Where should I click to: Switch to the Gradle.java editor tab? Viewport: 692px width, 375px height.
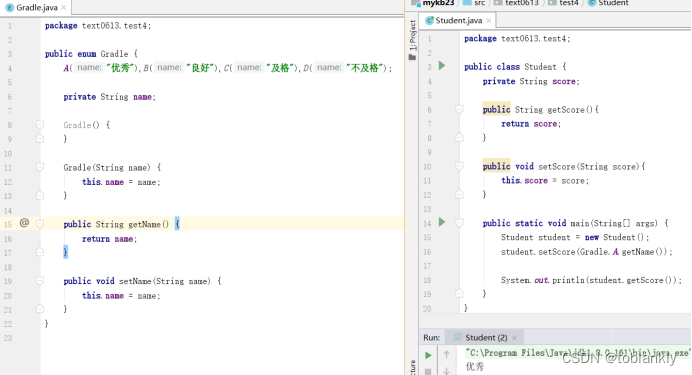pos(36,8)
